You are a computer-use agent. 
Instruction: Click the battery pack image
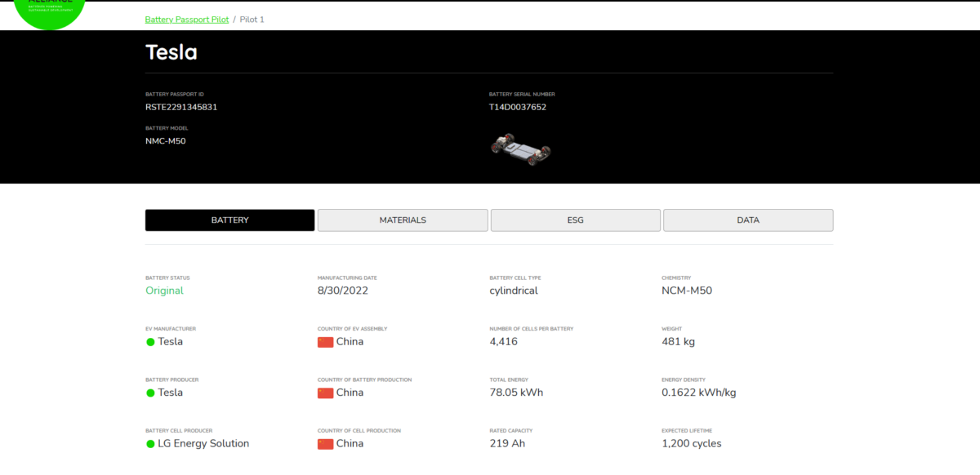[x=520, y=148]
